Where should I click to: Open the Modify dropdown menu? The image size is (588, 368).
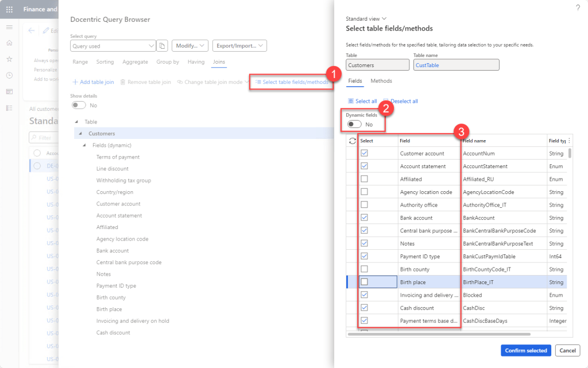189,45
